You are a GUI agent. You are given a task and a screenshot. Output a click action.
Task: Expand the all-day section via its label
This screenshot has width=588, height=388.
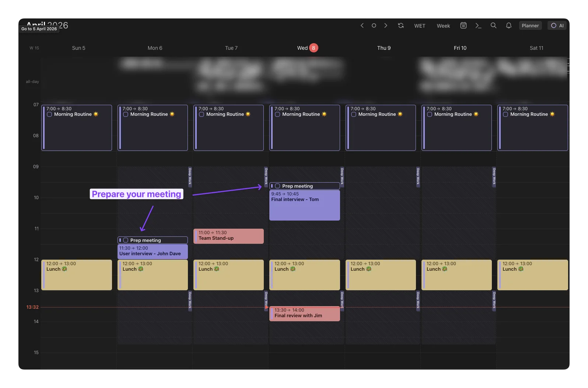tap(32, 82)
